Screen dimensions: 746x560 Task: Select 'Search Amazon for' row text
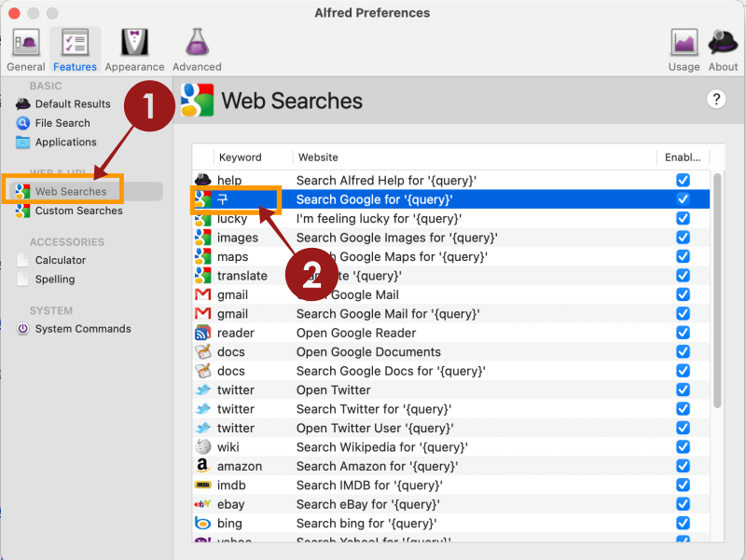377,466
